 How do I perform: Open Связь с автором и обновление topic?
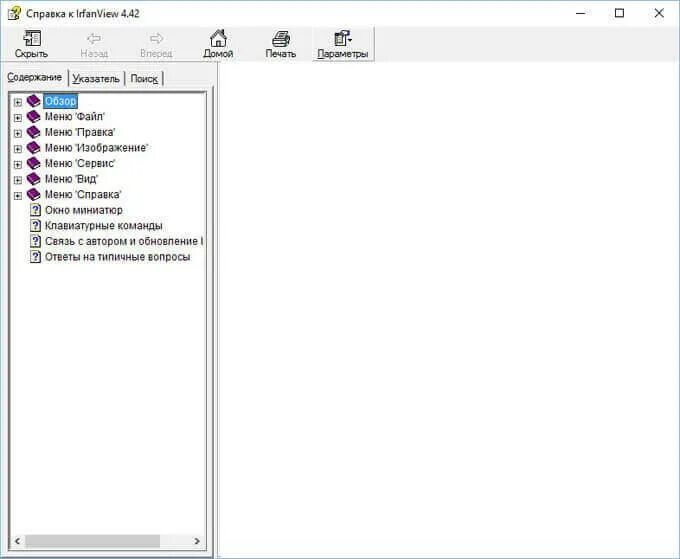[x=124, y=242]
